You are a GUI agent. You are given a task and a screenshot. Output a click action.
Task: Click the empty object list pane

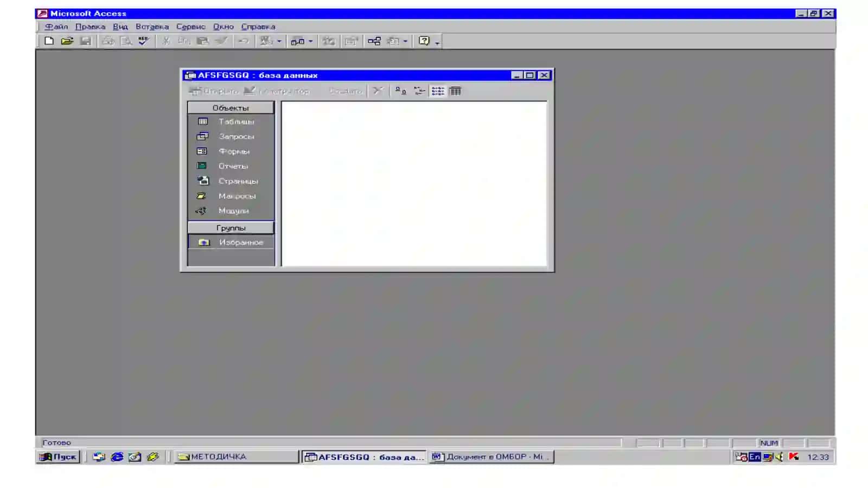click(x=414, y=183)
